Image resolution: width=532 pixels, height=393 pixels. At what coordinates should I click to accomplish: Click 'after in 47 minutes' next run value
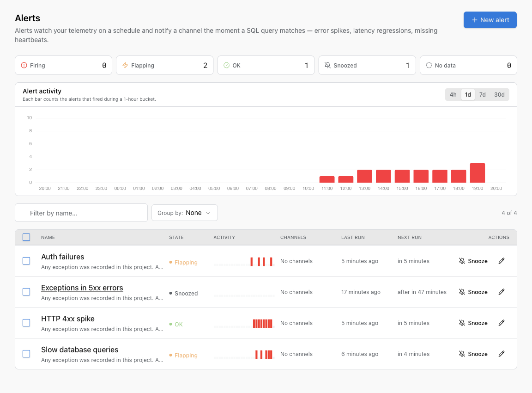(422, 292)
